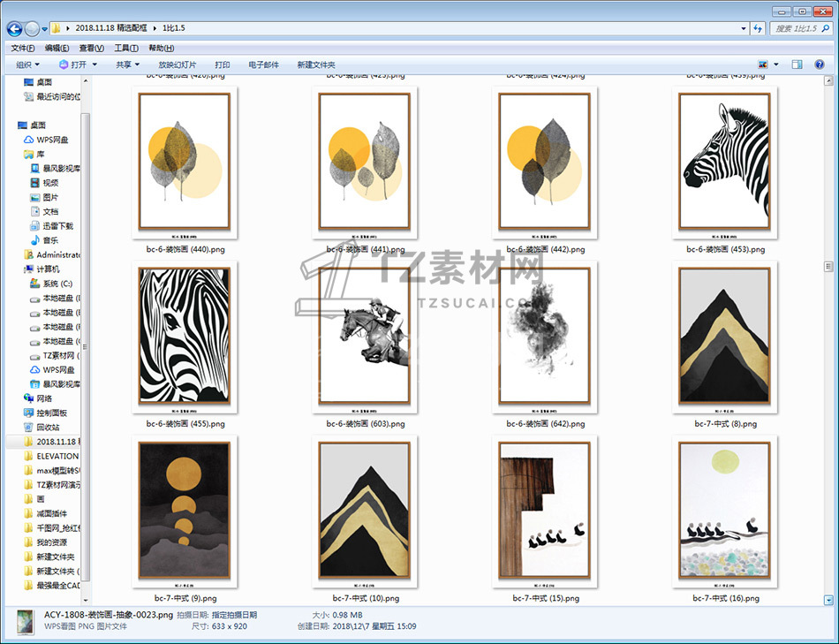Click the 放映幻灯片 button
This screenshot has height=644, width=839.
click(178, 64)
